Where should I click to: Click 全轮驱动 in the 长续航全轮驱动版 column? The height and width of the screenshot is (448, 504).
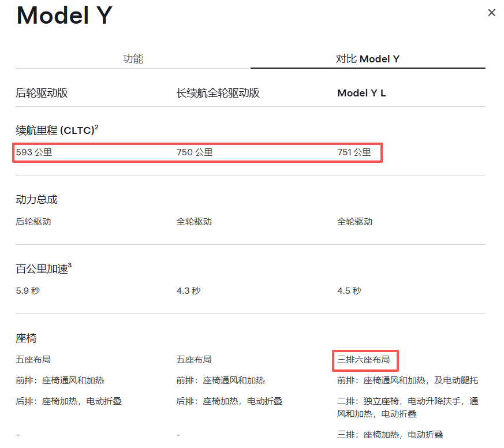(x=194, y=222)
